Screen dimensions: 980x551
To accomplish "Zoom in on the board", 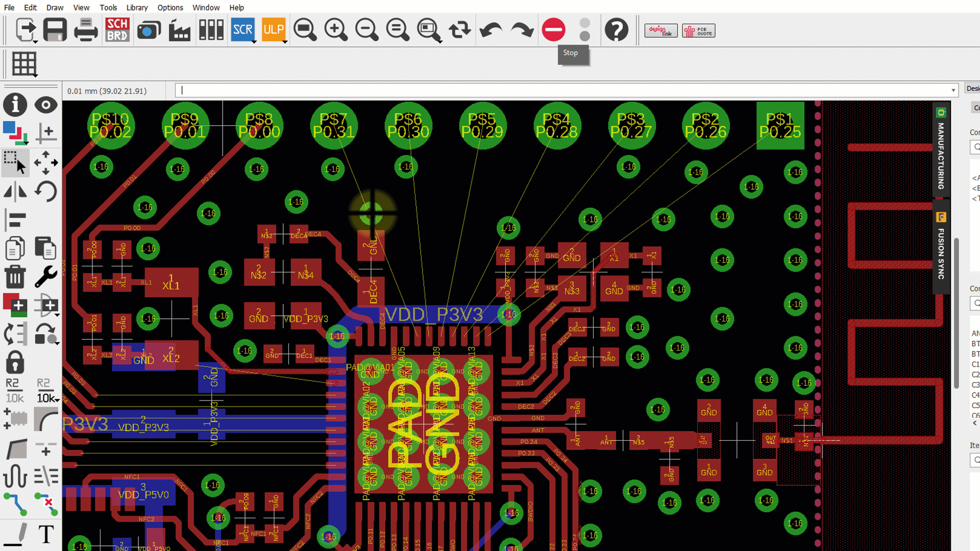I will pyautogui.click(x=336, y=30).
